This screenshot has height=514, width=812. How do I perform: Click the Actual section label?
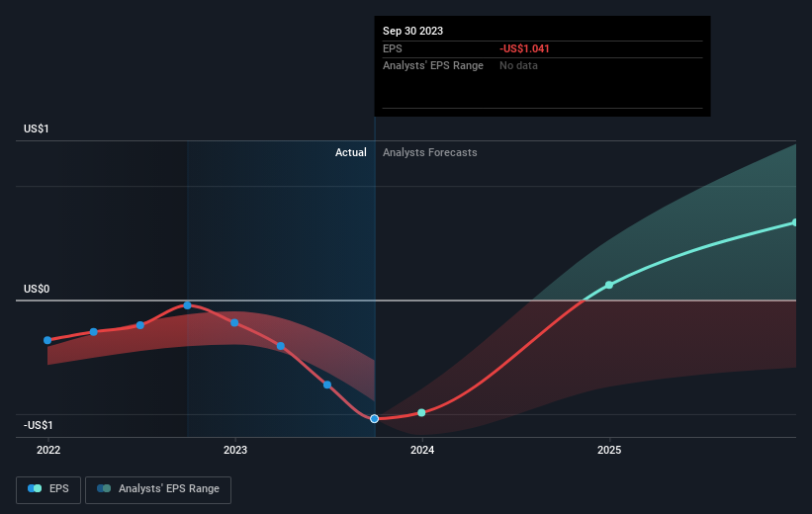click(350, 152)
